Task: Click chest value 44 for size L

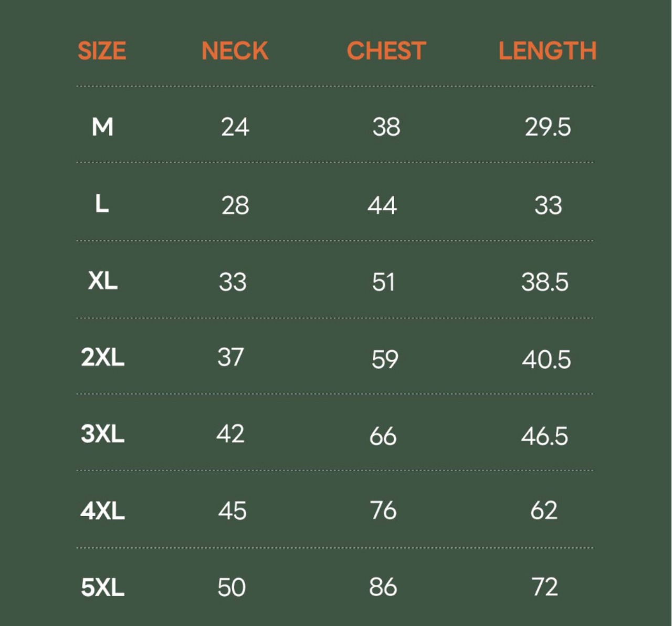Action: 382,205
